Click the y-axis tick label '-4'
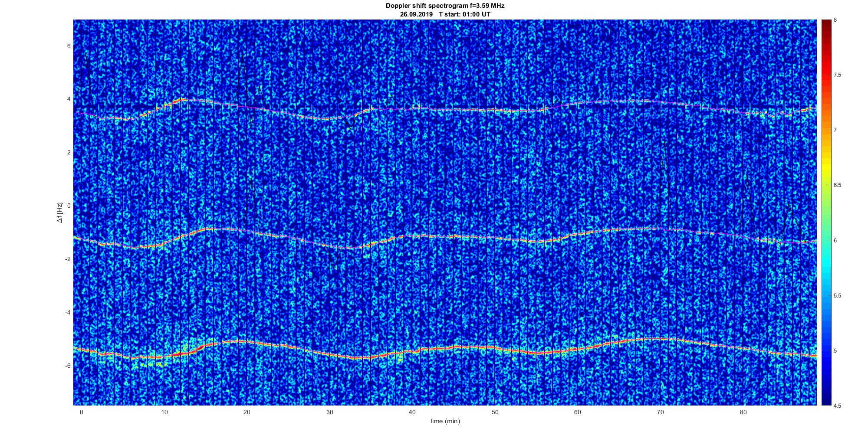Screen dimensions: 868x435 [67, 312]
